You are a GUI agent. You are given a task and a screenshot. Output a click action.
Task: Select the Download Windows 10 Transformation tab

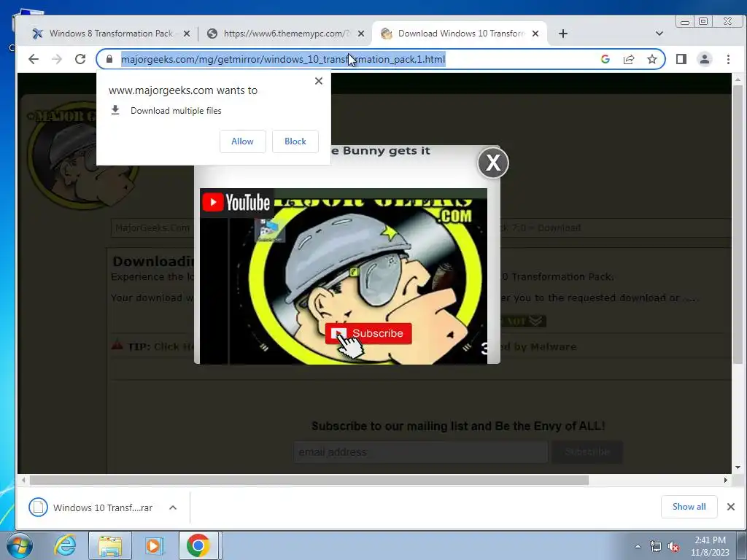(460, 34)
